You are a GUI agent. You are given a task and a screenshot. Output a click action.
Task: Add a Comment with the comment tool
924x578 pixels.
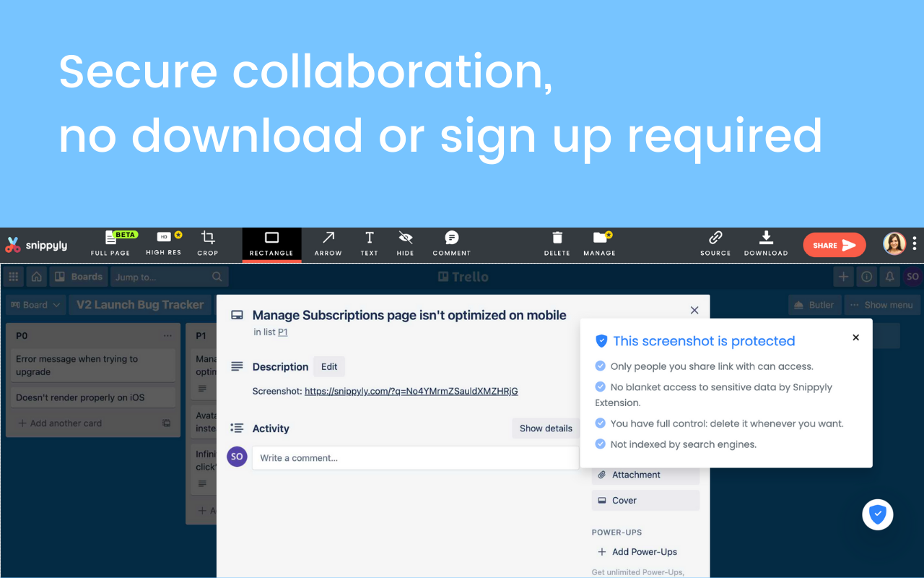click(452, 244)
